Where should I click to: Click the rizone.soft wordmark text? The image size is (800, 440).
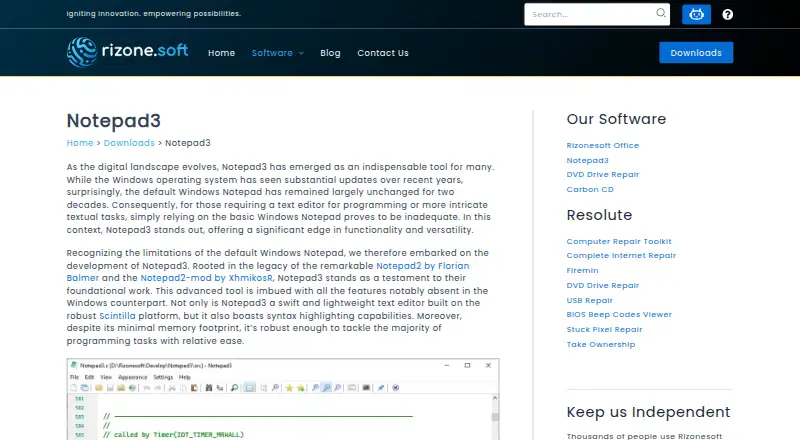pos(145,50)
